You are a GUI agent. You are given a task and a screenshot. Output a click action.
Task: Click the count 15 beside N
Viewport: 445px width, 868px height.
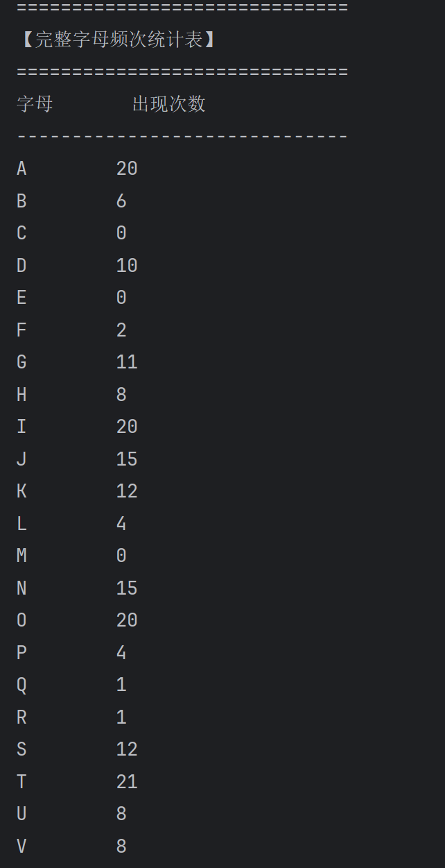[x=127, y=588]
